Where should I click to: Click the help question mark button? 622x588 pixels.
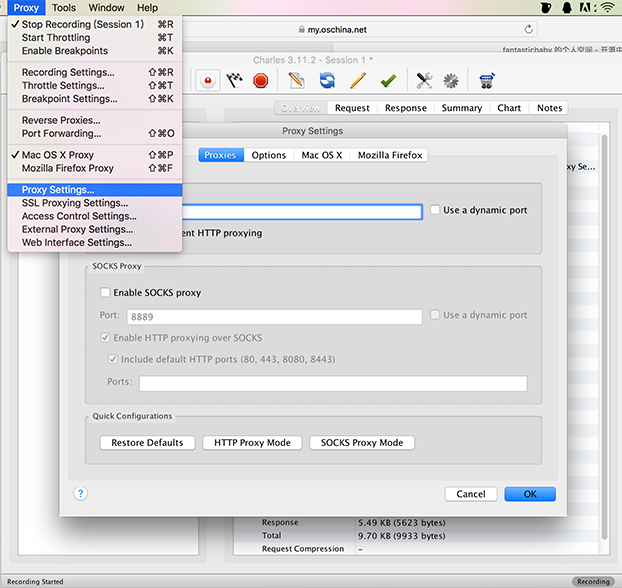(81, 494)
